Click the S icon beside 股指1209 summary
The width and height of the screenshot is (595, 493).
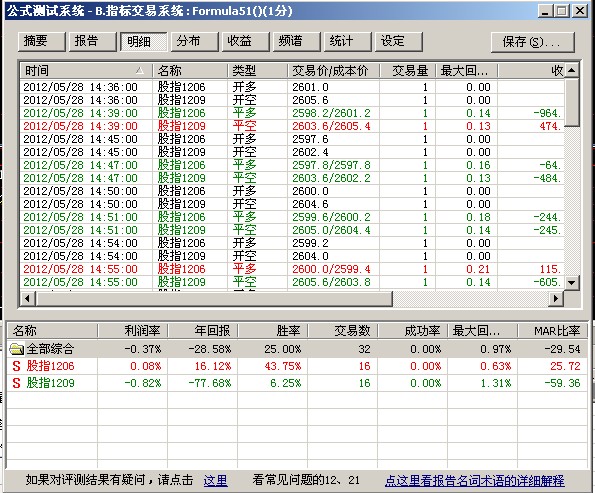click(x=16, y=383)
